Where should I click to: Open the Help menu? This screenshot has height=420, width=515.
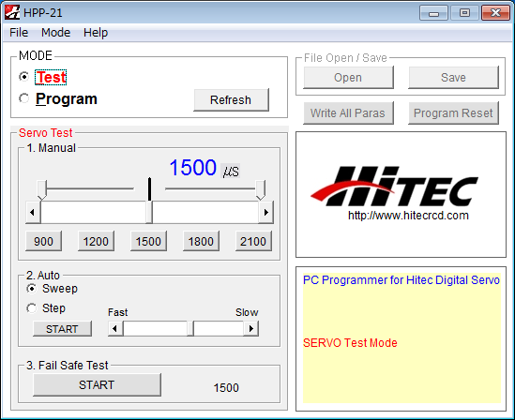coord(96,33)
